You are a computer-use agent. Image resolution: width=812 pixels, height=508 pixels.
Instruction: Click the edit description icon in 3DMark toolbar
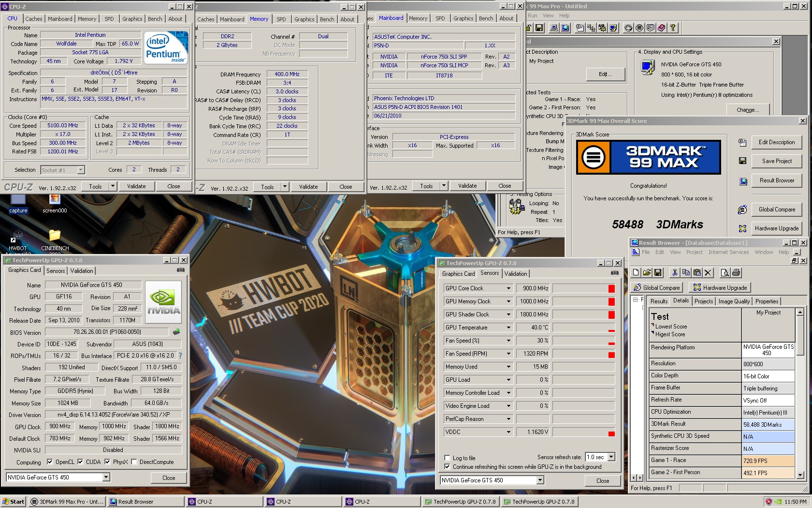click(580, 28)
